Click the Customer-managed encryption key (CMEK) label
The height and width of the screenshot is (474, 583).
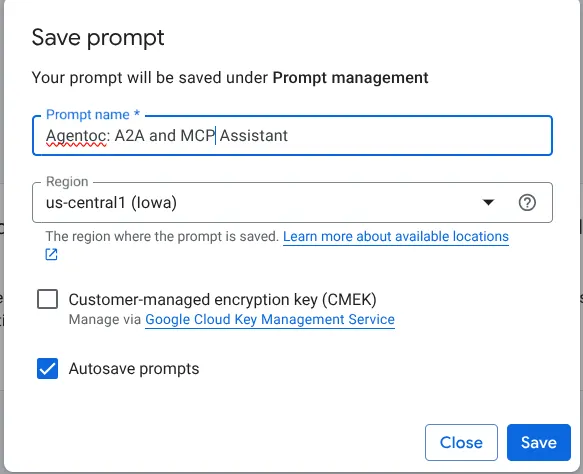[222, 299]
